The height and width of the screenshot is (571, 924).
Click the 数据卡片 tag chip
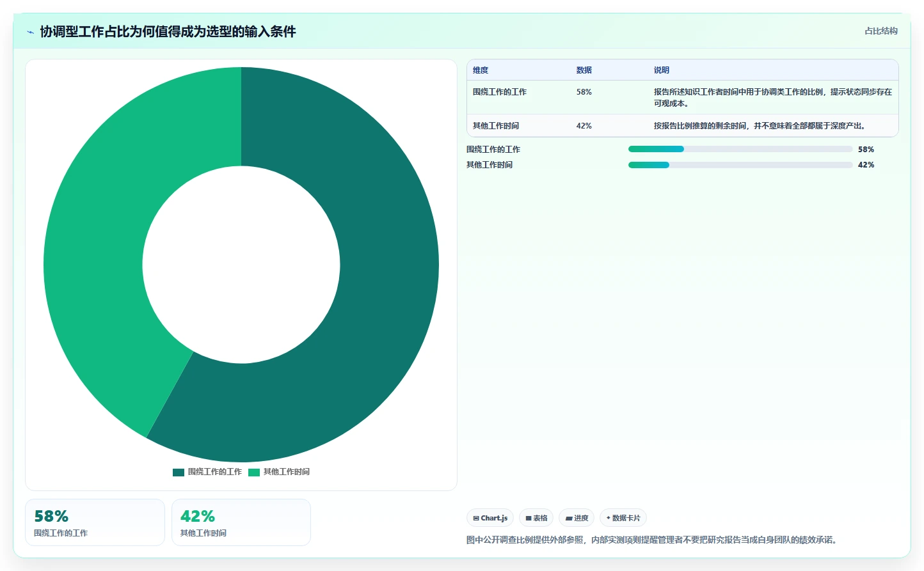pos(623,518)
